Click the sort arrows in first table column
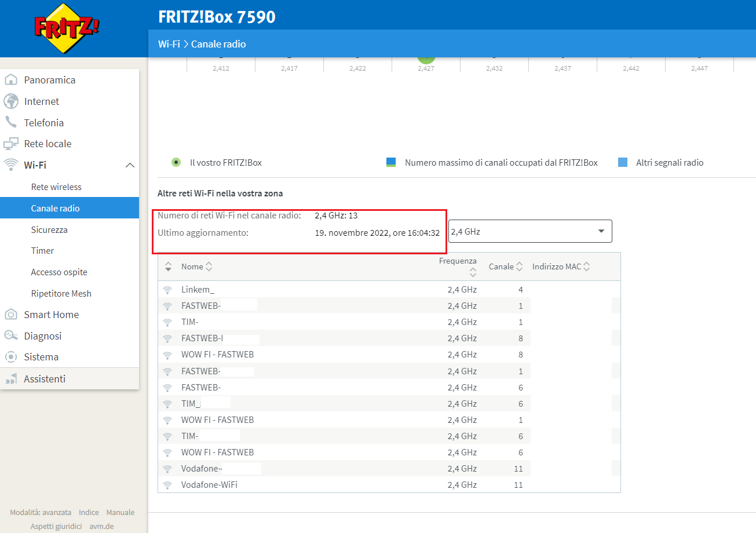Screen dimensions: 756x533 pos(168,267)
